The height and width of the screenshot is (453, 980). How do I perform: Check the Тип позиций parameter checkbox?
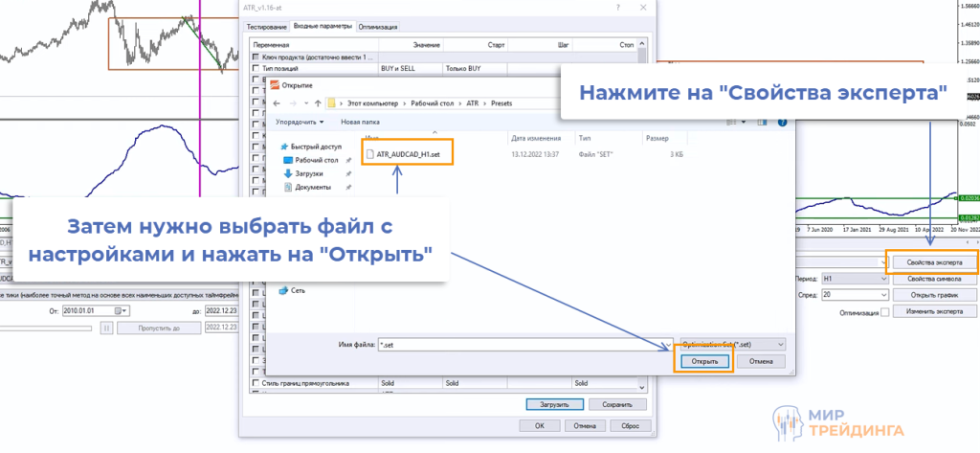pyautogui.click(x=255, y=70)
